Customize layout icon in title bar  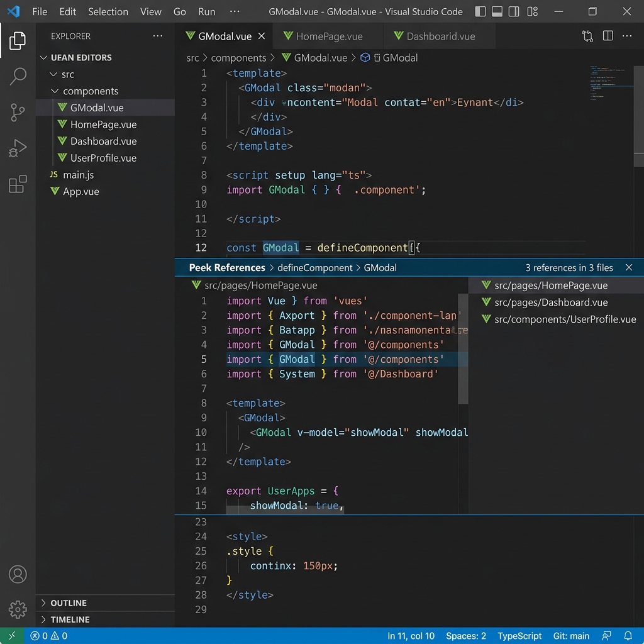[532, 11]
